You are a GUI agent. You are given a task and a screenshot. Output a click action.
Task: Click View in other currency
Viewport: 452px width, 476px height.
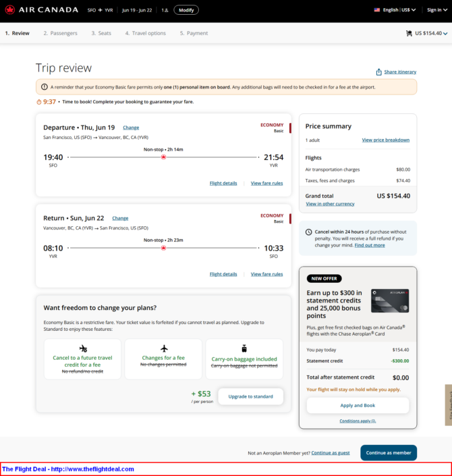(330, 204)
